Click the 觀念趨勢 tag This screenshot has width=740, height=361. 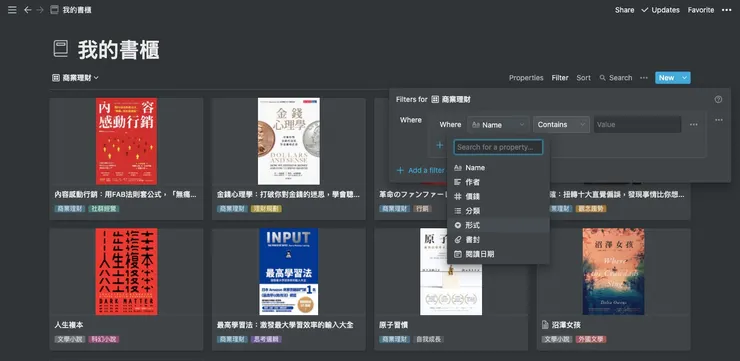point(591,209)
